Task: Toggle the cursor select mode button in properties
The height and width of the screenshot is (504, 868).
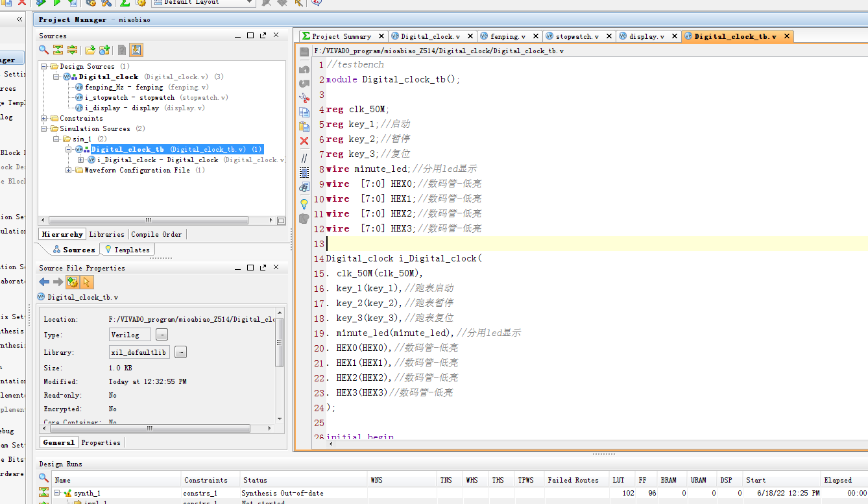Action: pyautogui.click(x=87, y=282)
